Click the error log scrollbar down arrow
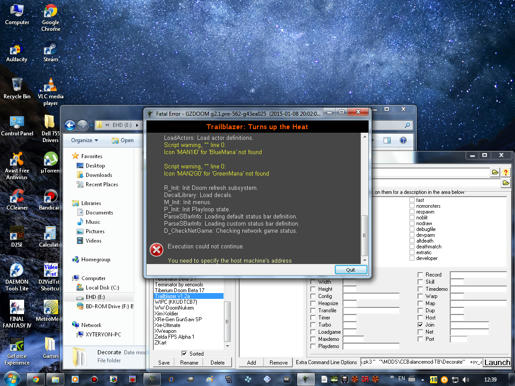This screenshot has width=515, height=386. [x=365, y=260]
